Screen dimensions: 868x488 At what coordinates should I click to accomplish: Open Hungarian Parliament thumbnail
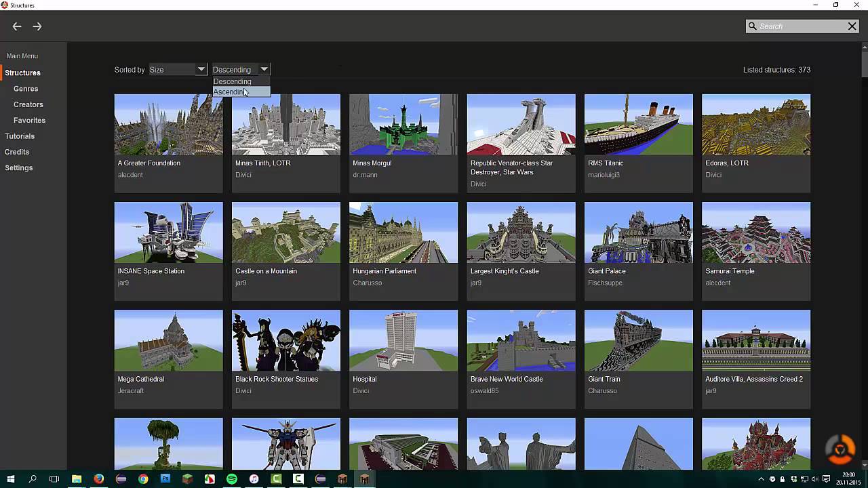point(403,232)
